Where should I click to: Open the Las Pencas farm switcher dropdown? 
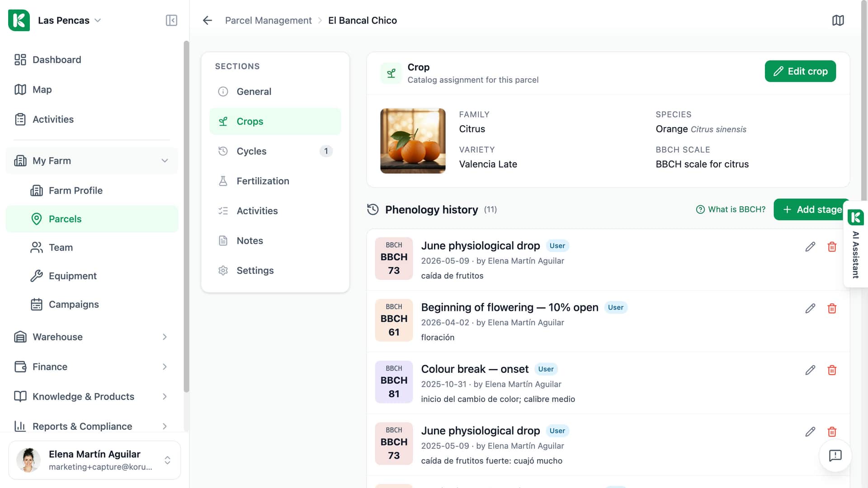pos(69,20)
